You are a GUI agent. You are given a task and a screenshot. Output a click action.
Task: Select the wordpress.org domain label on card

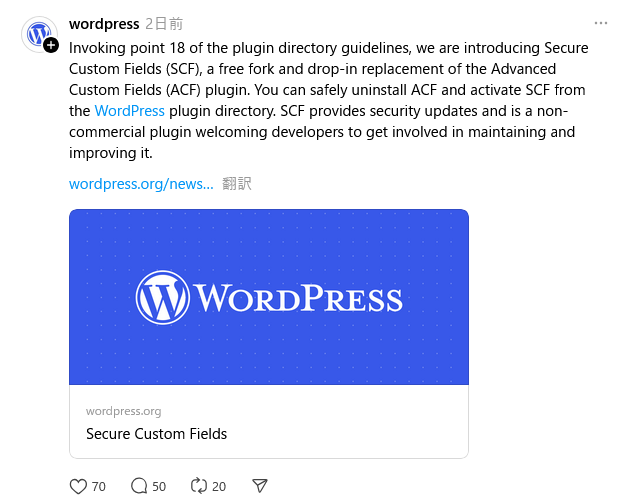123,411
